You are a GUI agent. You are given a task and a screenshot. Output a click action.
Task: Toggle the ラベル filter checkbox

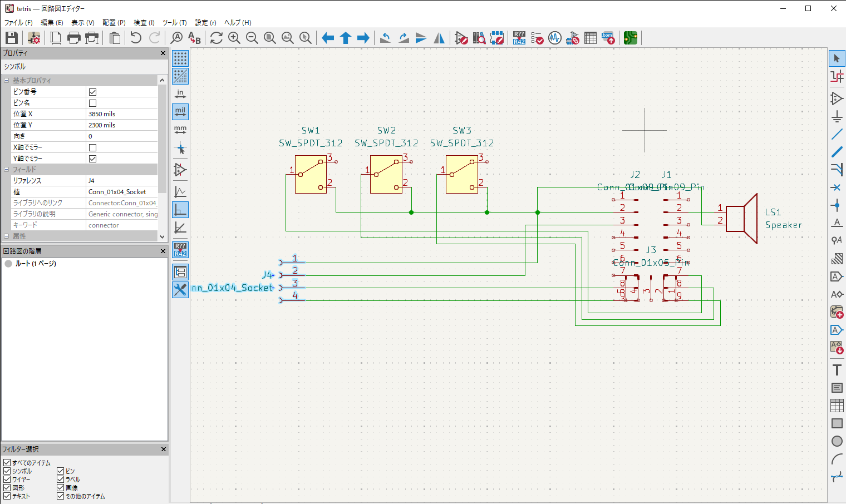[x=61, y=479]
